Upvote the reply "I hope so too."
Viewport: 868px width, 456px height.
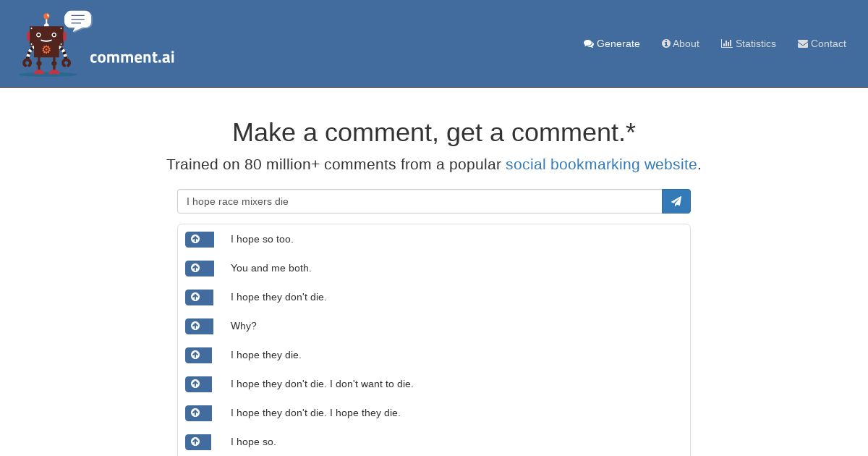tap(200, 240)
